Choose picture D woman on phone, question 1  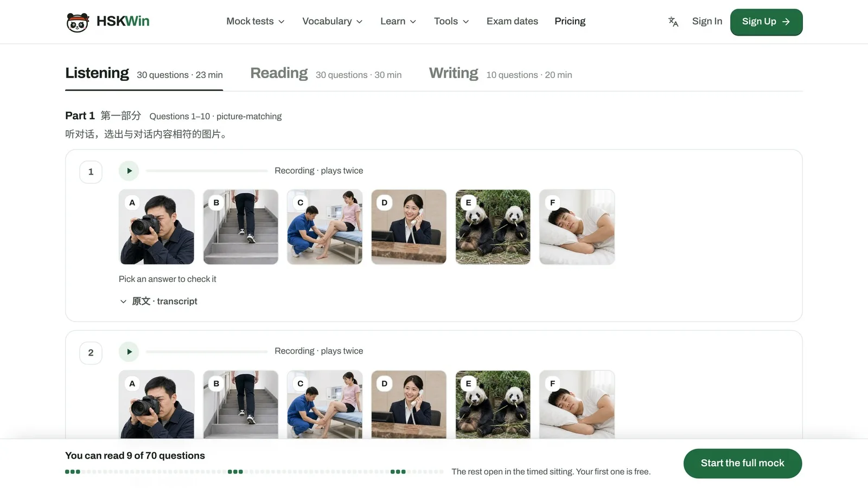tap(409, 227)
